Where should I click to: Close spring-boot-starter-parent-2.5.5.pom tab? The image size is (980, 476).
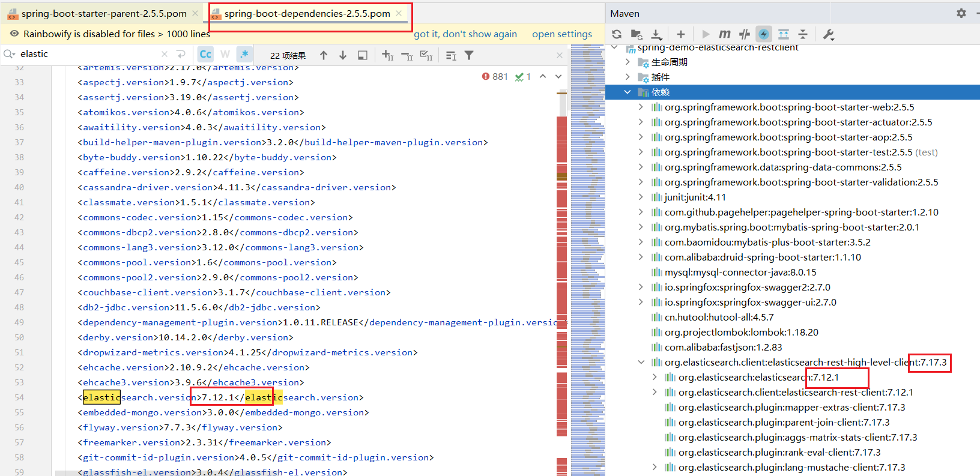pyautogui.click(x=195, y=13)
